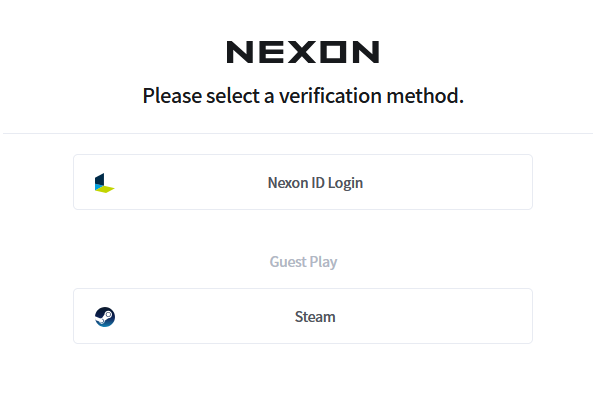The width and height of the screenshot is (593, 395).
Task: Click the "Please select a verification method" heading
Action: (x=303, y=95)
